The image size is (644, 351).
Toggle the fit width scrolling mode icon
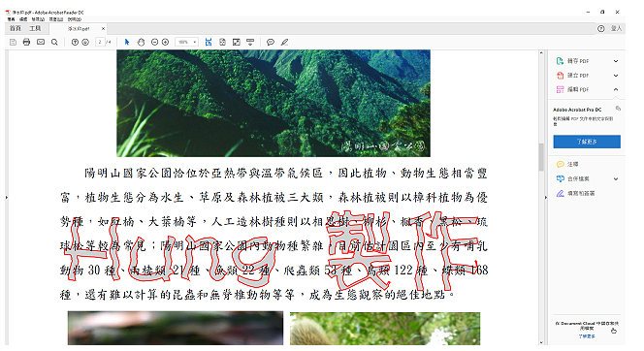[x=209, y=42]
